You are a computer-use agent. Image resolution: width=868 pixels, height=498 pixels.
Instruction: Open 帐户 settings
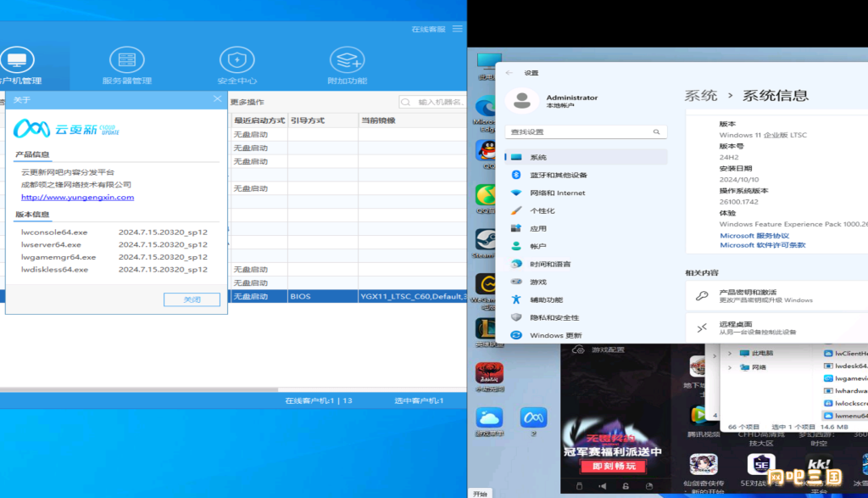click(x=586, y=246)
